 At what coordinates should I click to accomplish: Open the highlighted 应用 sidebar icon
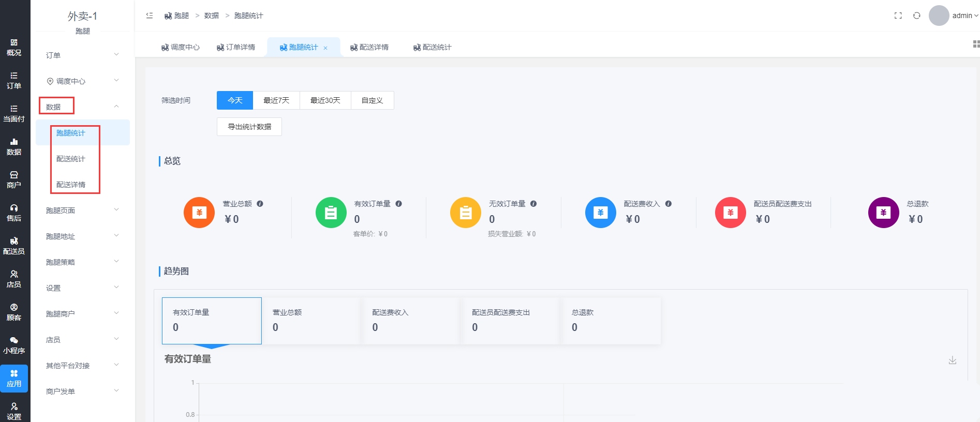click(14, 379)
